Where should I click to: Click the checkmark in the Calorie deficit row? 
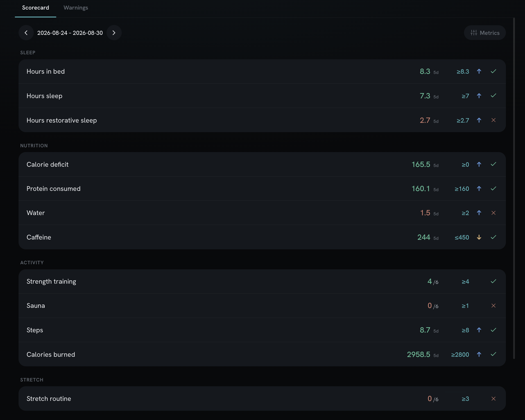click(493, 164)
